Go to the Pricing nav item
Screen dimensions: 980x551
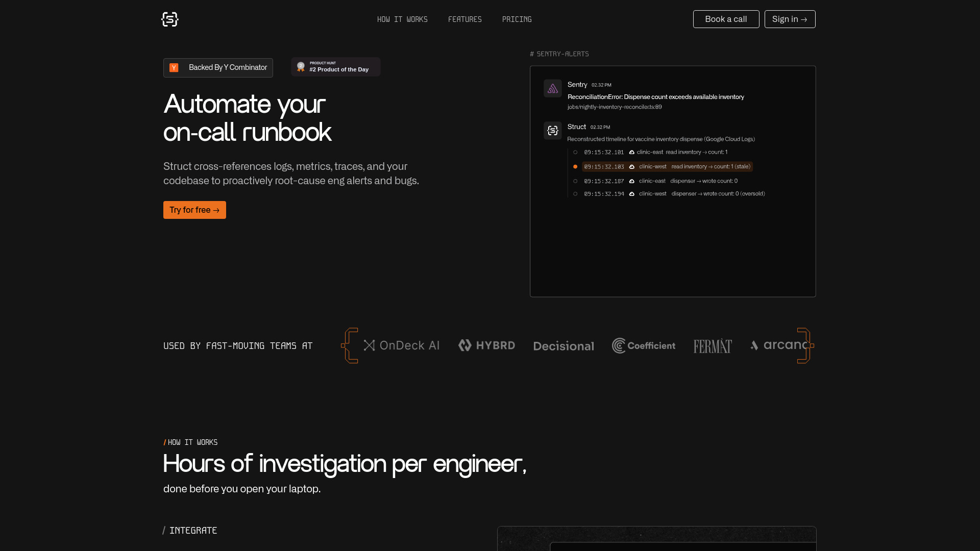pos(517,19)
